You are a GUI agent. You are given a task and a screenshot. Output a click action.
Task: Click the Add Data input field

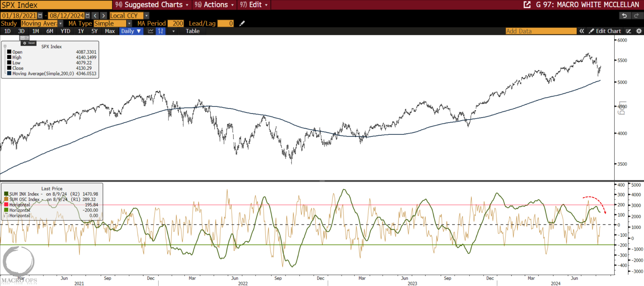(x=541, y=31)
